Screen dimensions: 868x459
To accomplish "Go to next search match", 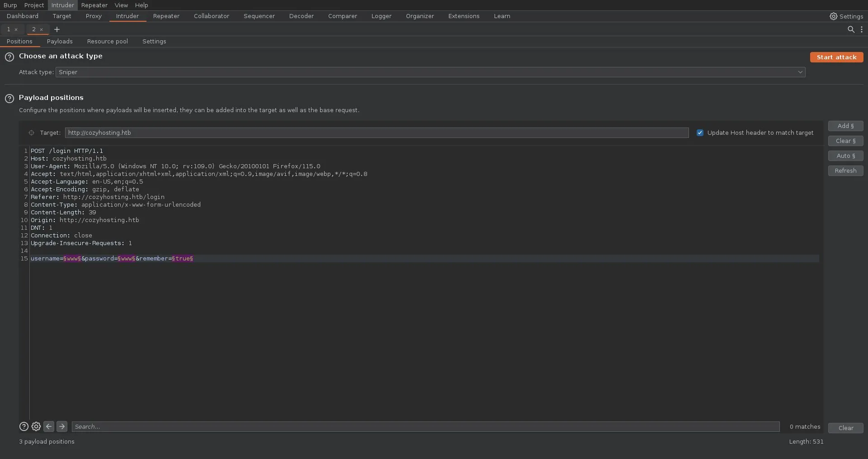I will click(62, 426).
